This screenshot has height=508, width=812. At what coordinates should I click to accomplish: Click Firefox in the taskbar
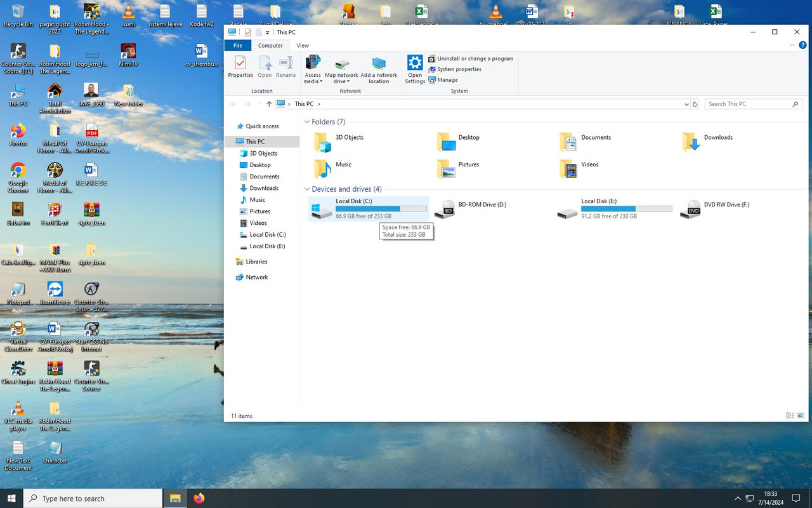199,498
